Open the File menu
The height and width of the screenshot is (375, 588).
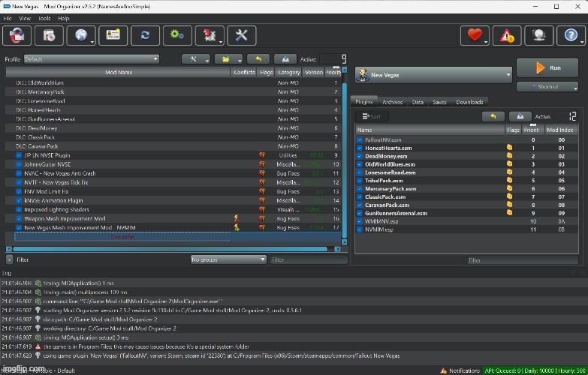(8, 18)
